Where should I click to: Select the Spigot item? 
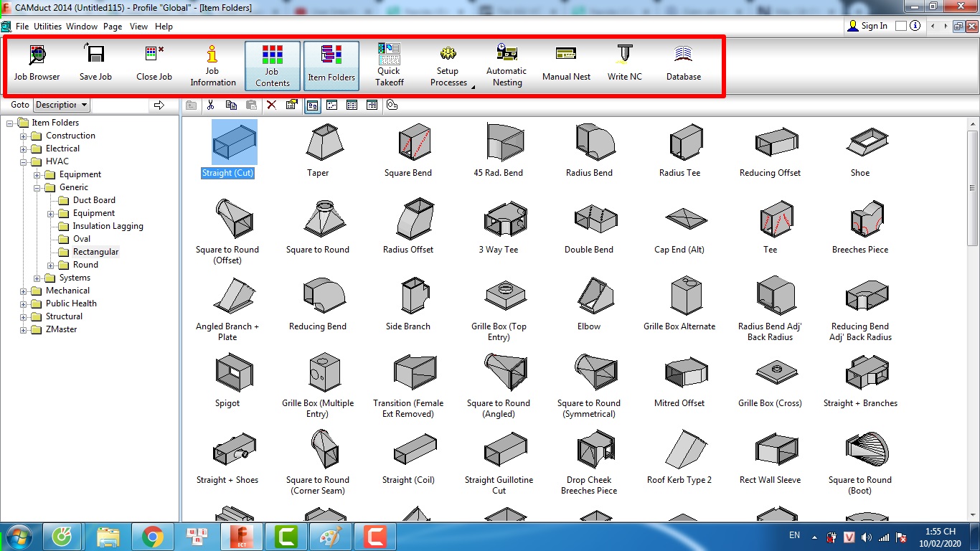point(227,380)
